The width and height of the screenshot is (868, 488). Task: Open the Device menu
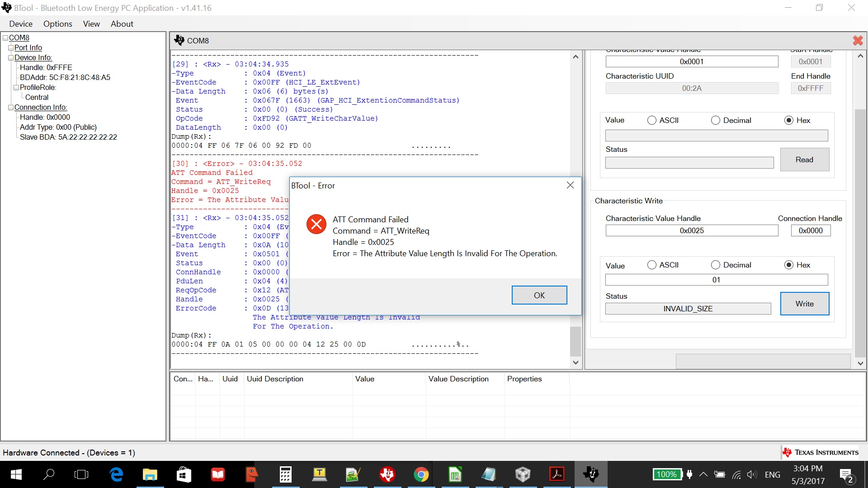point(21,24)
